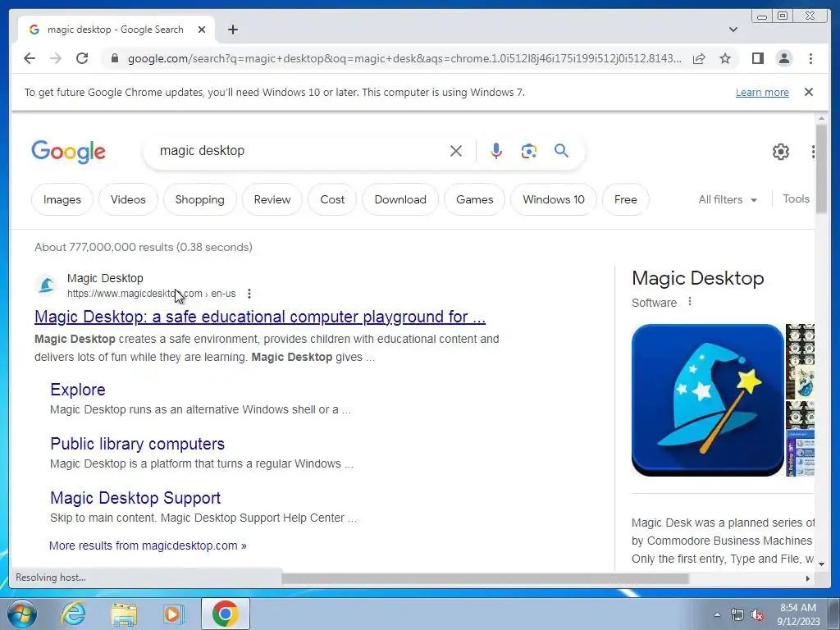This screenshot has height=630, width=840.
Task: Open the Magic Desktop safe educational playground result
Action: (260, 317)
